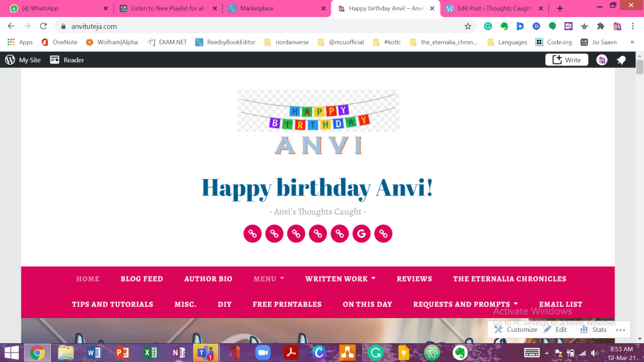Open the Author Bio menu item
The height and width of the screenshot is (362, 644).
coord(208,279)
